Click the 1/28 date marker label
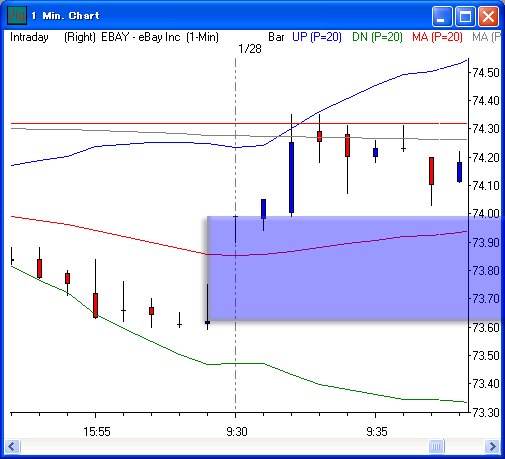Viewport: 505px width, 459px height. (250, 49)
